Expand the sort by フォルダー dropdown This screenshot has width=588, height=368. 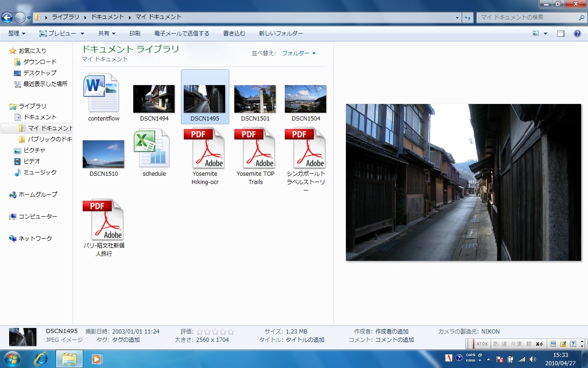[299, 53]
